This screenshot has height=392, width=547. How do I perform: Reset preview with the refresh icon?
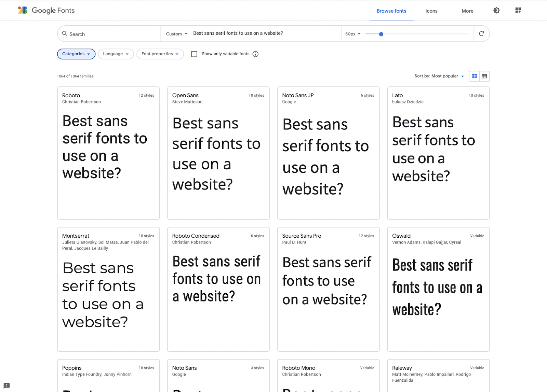pyautogui.click(x=481, y=33)
